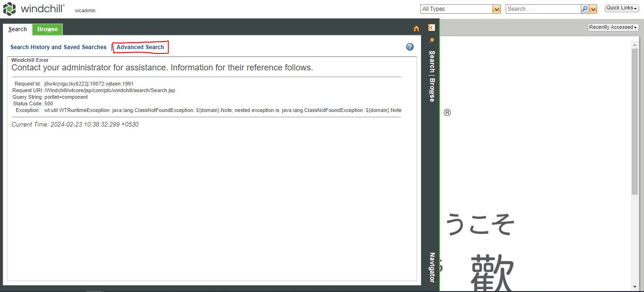Expand the Recently Accessed dropdown
The image size is (644, 292).
pos(612,27)
